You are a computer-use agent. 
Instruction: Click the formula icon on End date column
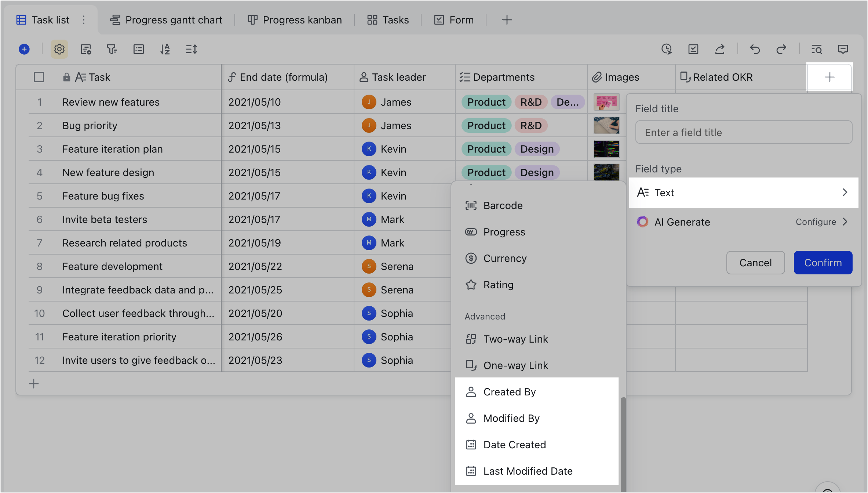232,77
